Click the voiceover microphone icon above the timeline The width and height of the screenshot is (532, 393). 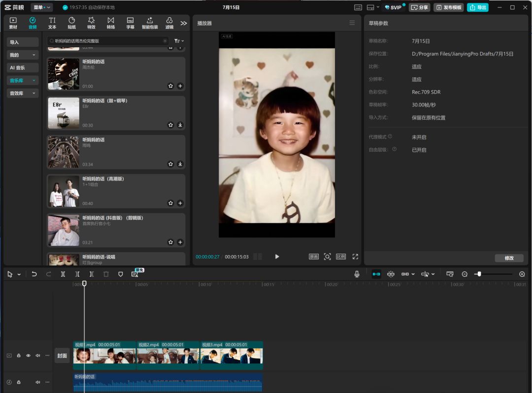(357, 274)
